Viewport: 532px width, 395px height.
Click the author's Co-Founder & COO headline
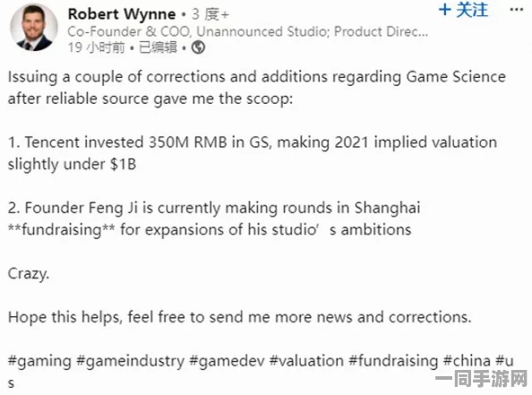point(248,31)
